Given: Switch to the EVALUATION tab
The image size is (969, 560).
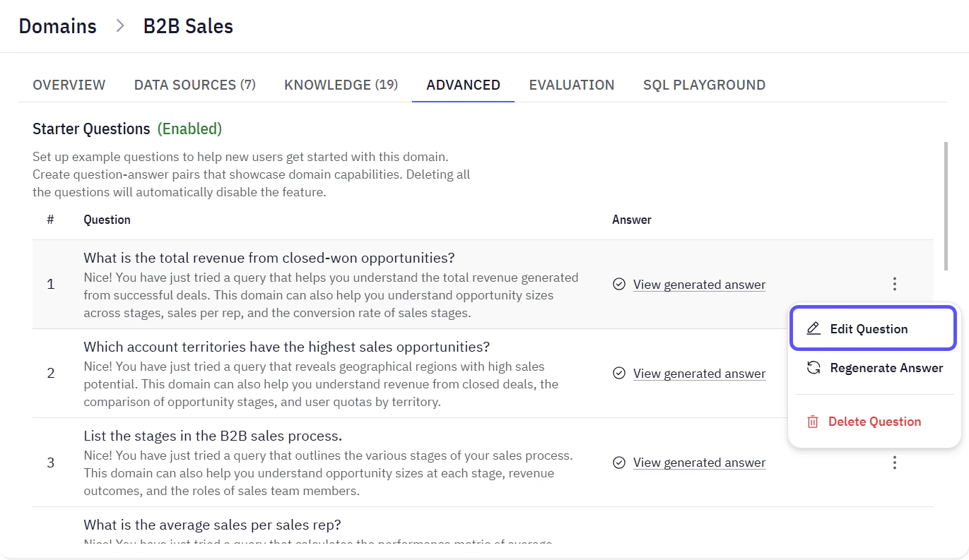Looking at the screenshot, I should [x=571, y=84].
